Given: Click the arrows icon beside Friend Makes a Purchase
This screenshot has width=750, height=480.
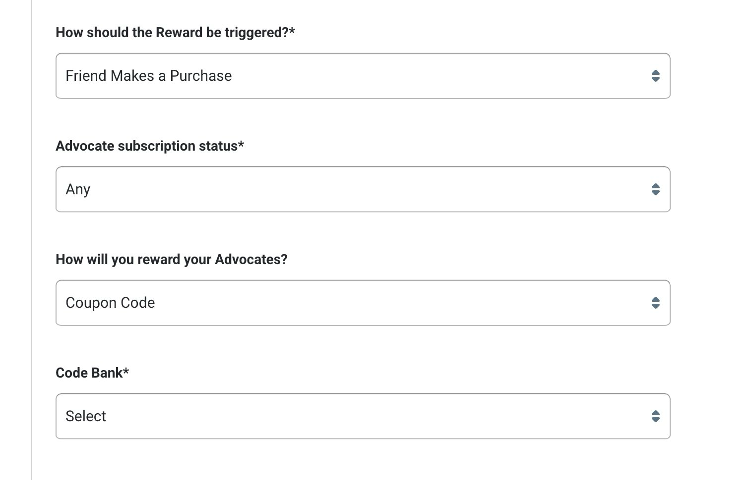Looking at the screenshot, I should 655,76.
